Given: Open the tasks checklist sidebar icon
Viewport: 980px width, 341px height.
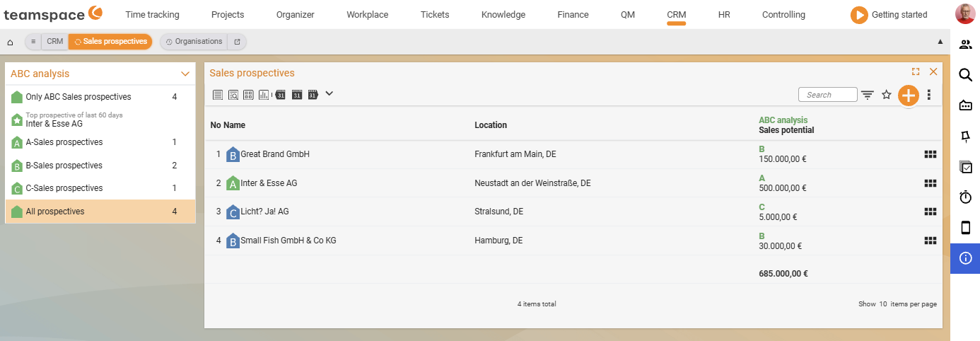Looking at the screenshot, I should click(x=965, y=167).
